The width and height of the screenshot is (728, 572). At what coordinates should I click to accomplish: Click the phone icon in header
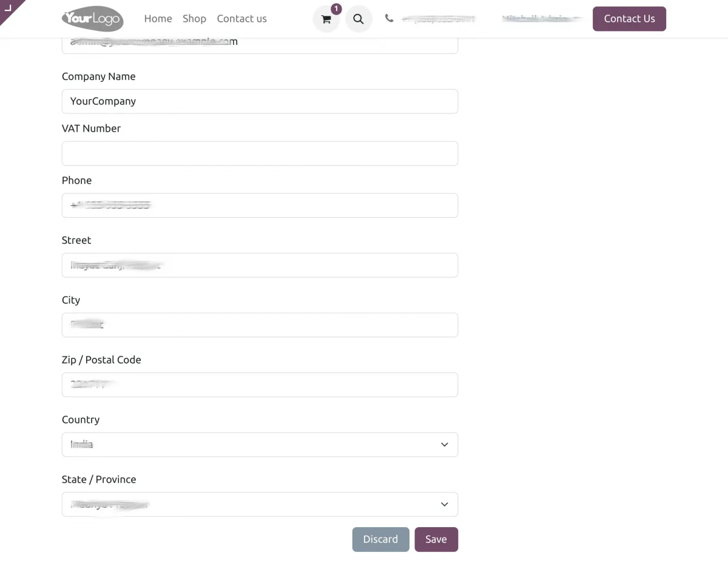[389, 18]
